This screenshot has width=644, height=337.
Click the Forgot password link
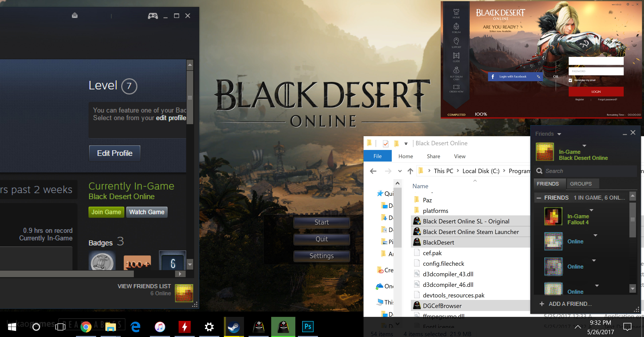coord(607,99)
